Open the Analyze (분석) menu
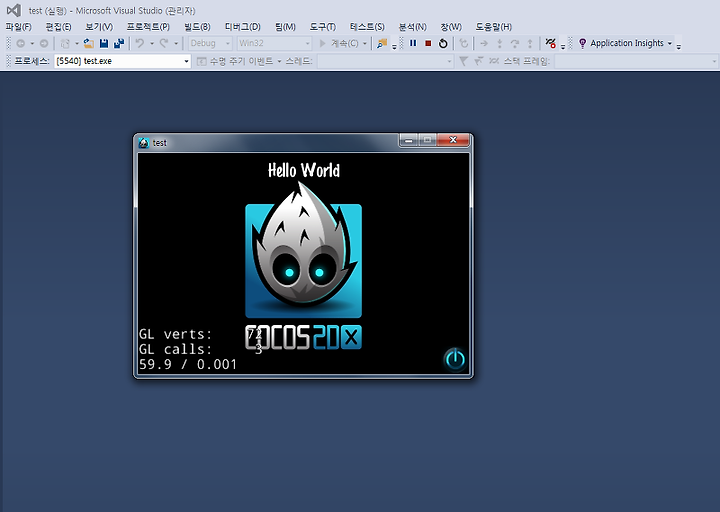The image size is (720, 512). click(412, 27)
